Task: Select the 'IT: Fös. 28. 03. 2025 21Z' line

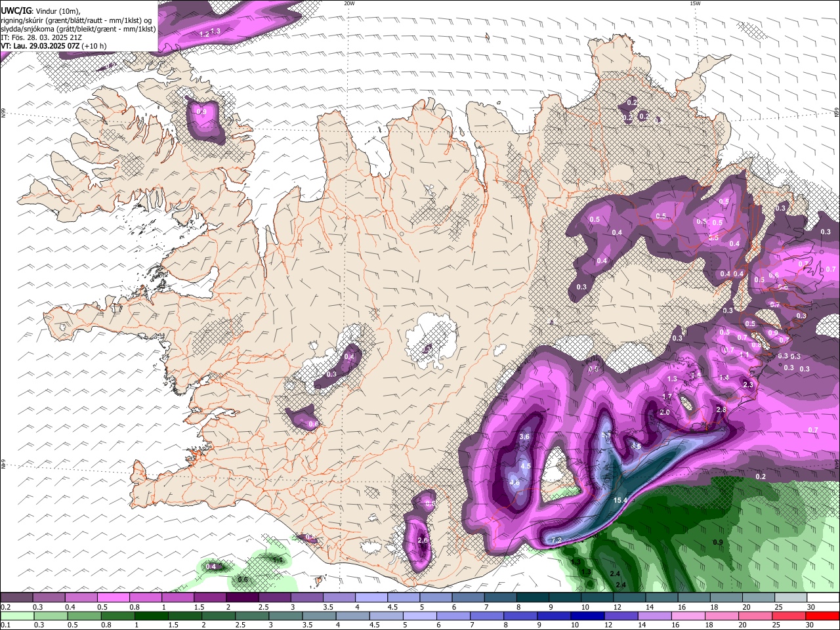Action: point(40,37)
